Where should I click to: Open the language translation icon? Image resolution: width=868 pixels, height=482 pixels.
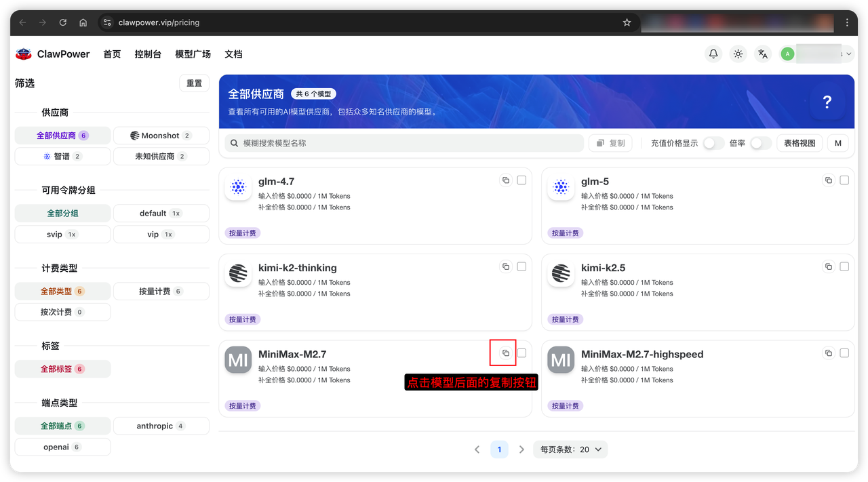coord(763,54)
